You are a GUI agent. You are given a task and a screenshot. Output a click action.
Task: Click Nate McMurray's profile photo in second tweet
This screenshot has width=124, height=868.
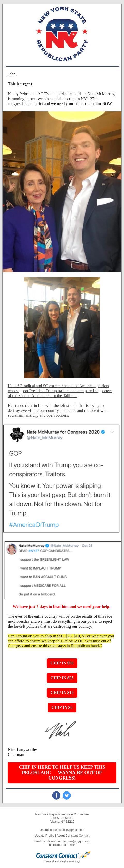tap(12, 549)
